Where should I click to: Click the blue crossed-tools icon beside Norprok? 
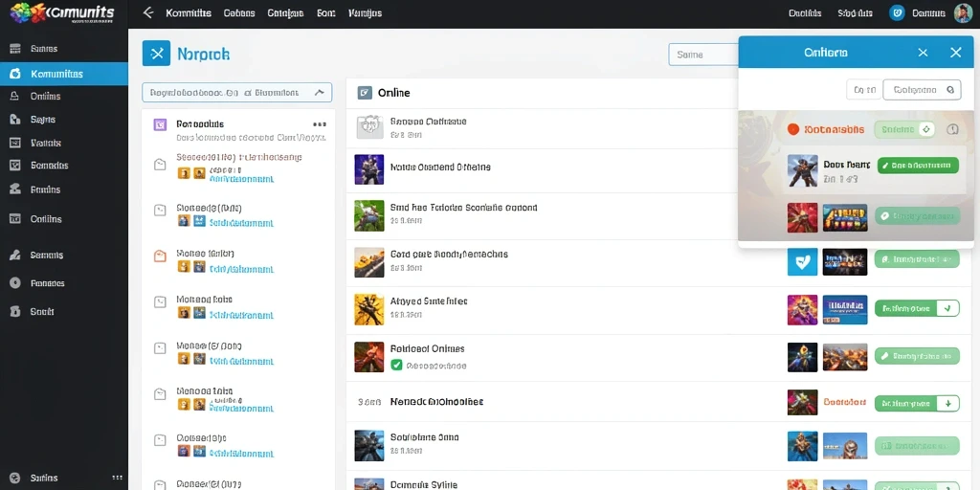(x=156, y=54)
